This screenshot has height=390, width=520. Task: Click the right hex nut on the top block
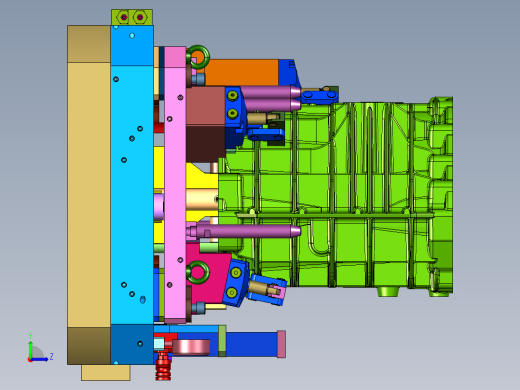tap(140, 17)
